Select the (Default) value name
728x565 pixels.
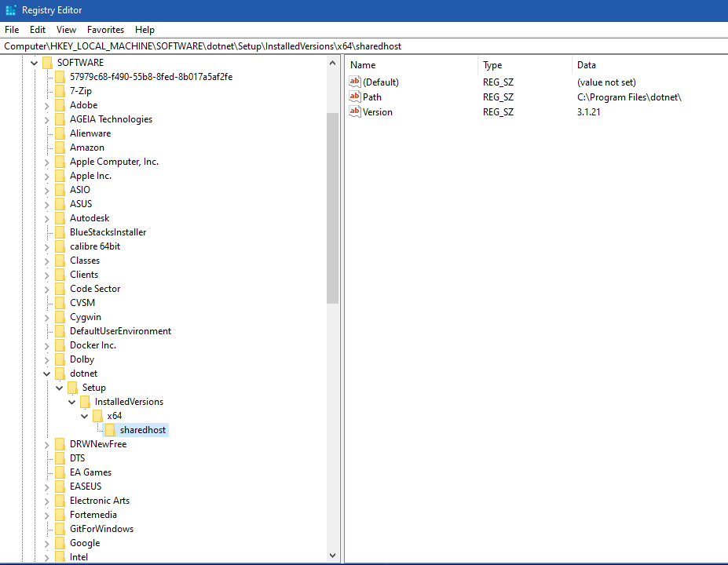381,82
